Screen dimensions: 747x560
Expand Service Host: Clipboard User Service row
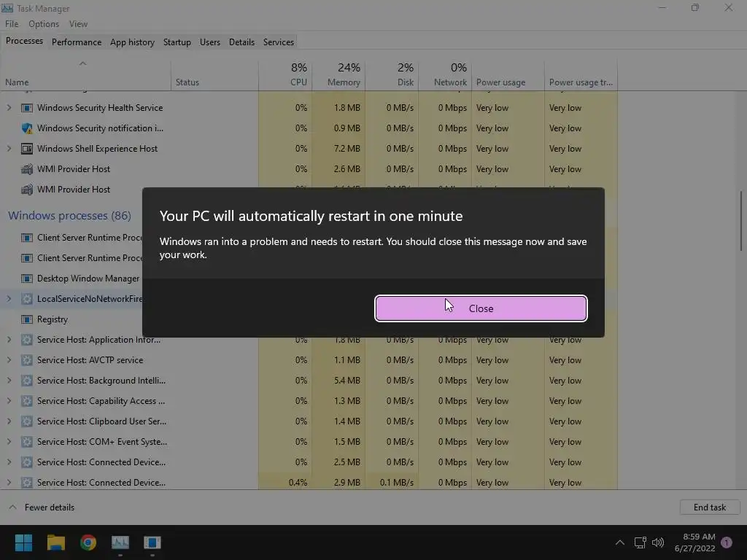point(9,421)
